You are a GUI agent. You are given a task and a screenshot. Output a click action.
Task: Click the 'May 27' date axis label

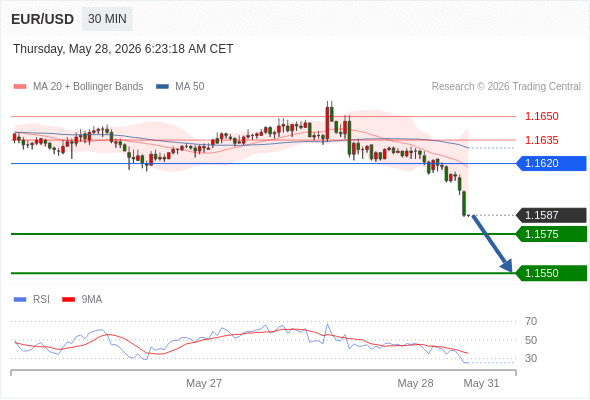(x=204, y=383)
